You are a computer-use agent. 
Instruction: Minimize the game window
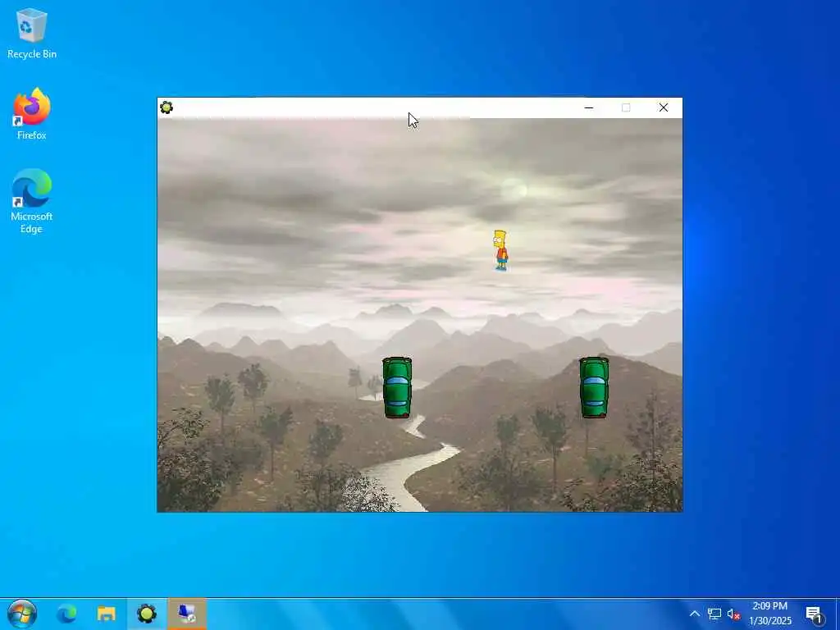click(x=589, y=107)
